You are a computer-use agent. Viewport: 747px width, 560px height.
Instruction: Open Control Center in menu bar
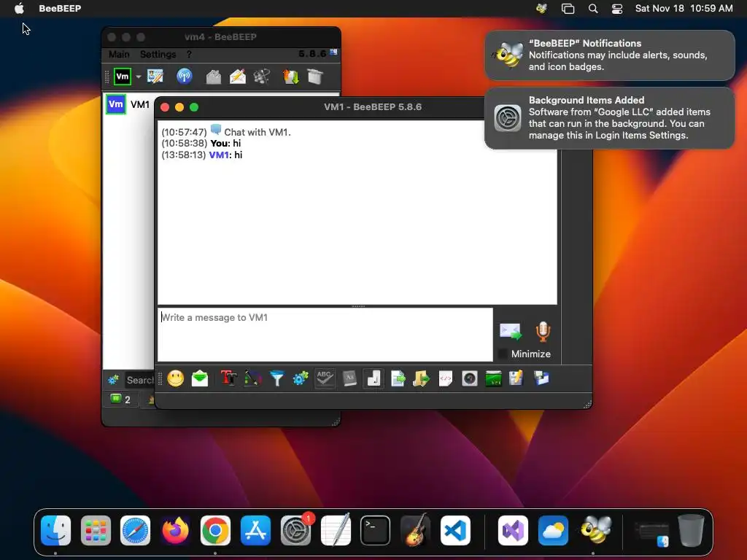coord(617,8)
